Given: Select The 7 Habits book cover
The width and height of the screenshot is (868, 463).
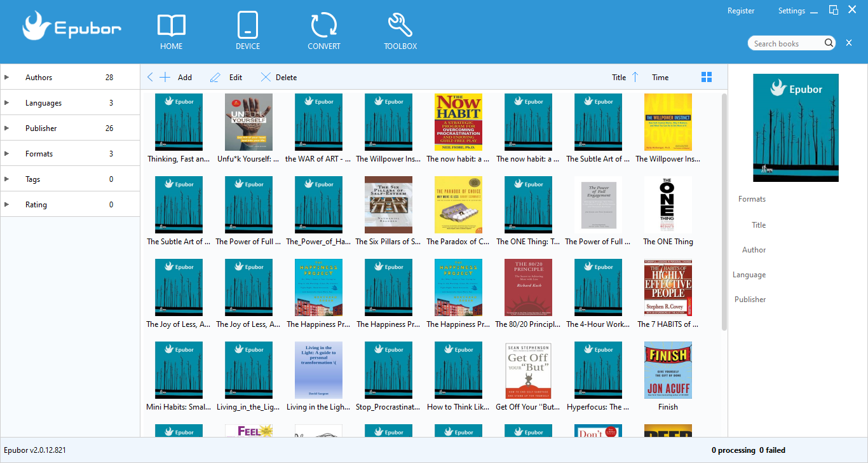Looking at the screenshot, I should click(668, 287).
